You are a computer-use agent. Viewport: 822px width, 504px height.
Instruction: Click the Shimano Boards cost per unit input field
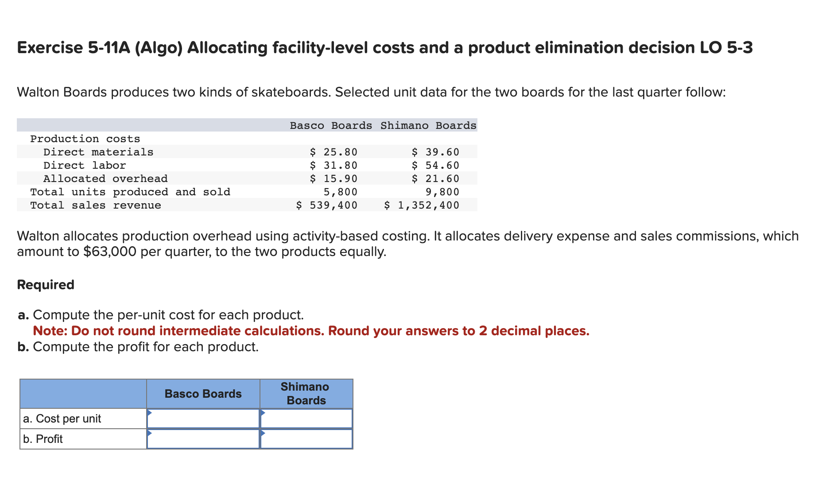coord(306,418)
